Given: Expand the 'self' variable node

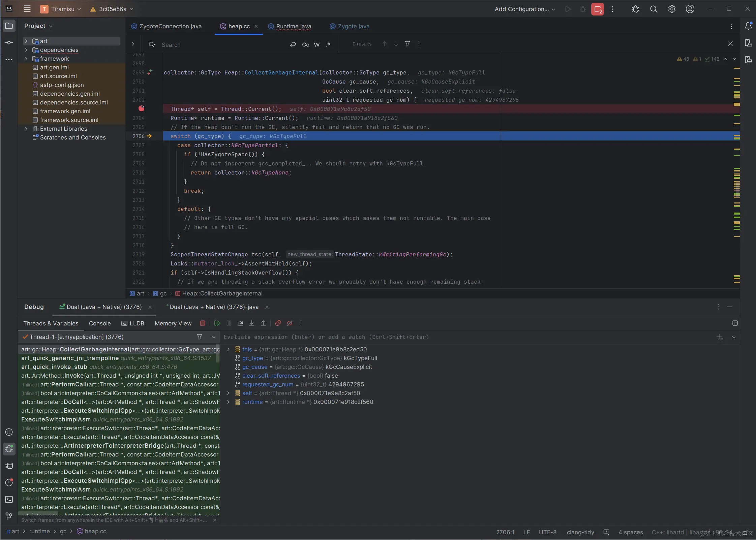Looking at the screenshot, I should [x=228, y=393].
